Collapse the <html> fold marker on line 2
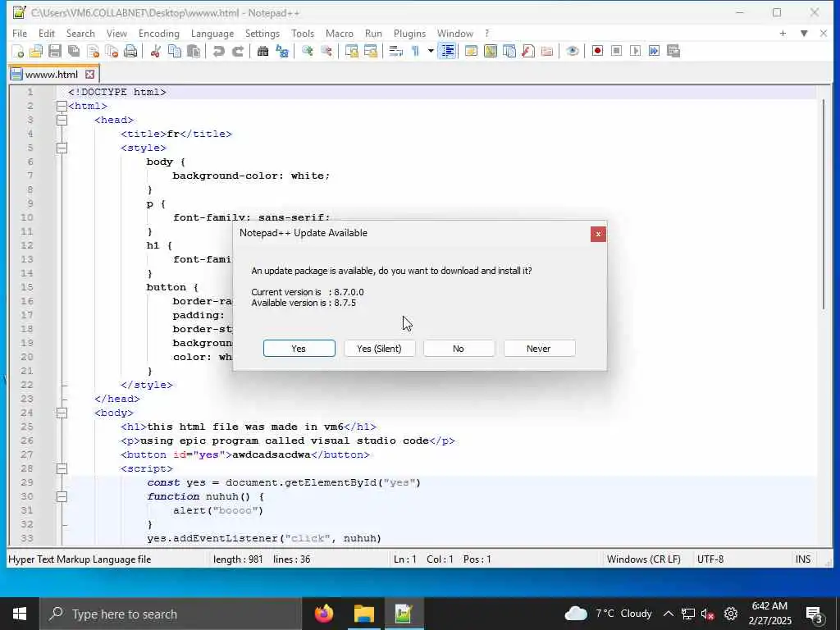The width and height of the screenshot is (840, 630). pos(62,106)
